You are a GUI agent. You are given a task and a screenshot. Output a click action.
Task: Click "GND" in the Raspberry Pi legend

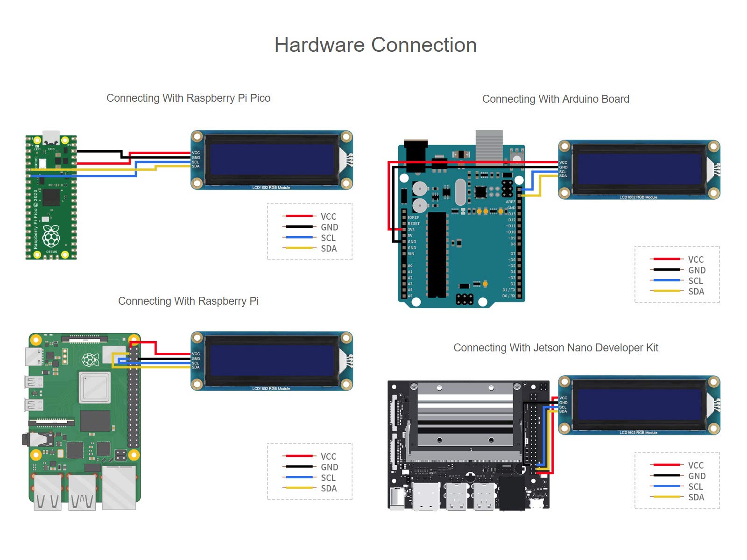(329, 467)
